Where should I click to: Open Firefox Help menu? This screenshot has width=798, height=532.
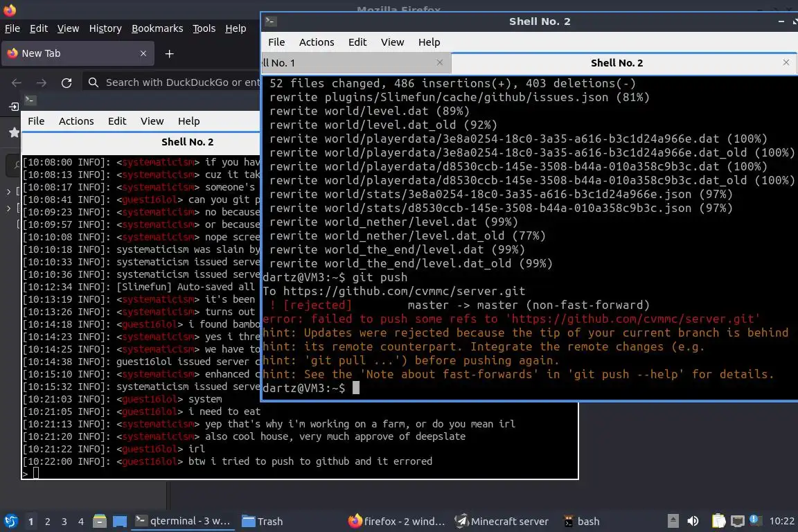point(236,28)
